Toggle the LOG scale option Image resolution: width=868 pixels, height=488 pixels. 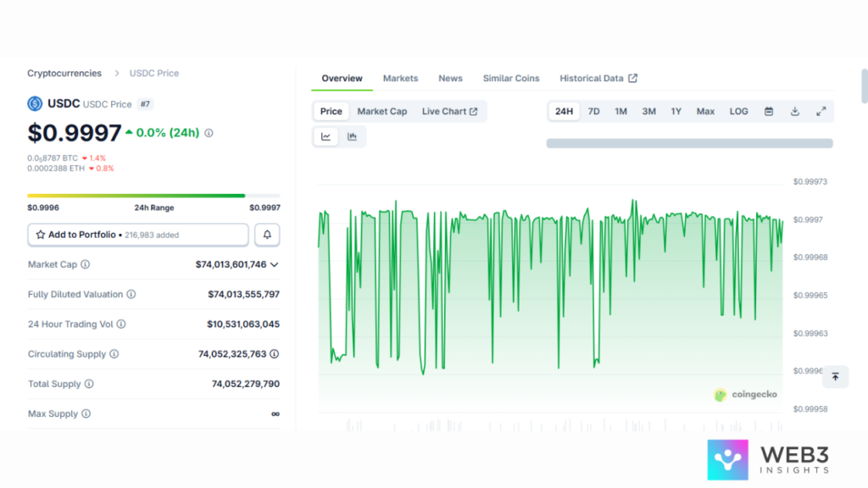pos(738,111)
